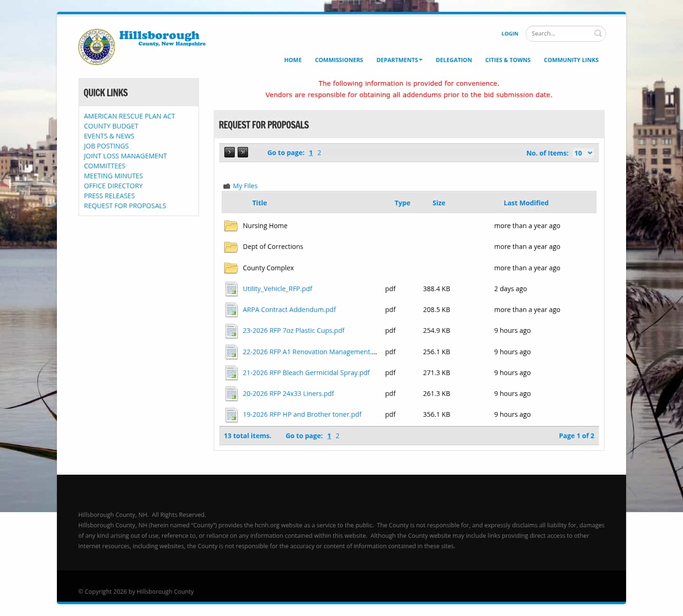Screen dimensions: 683x616
Task: Click the next page arrow button
Action: pos(229,152)
